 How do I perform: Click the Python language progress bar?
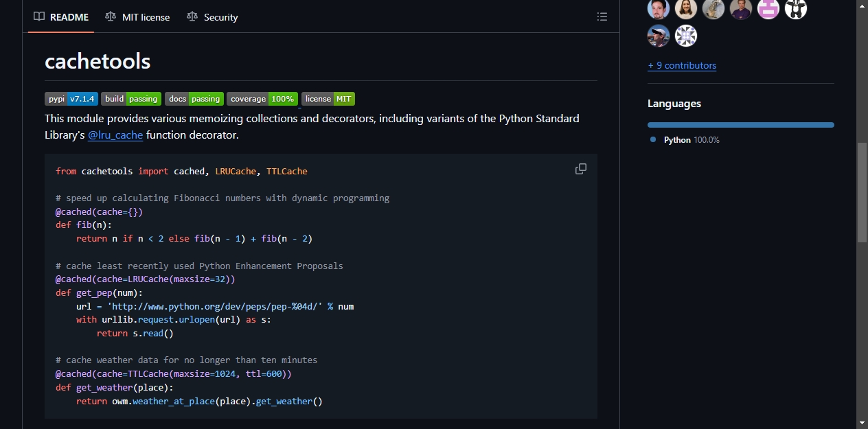pos(741,125)
